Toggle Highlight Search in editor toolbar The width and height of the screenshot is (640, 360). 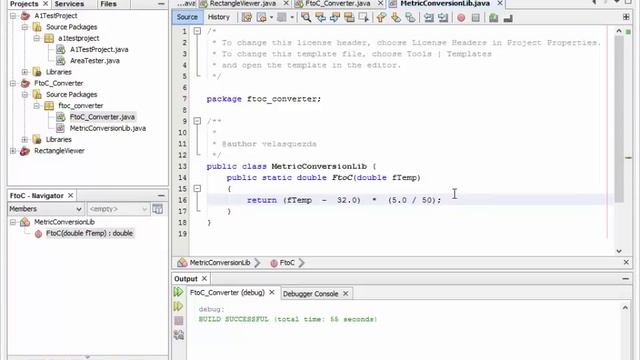coord(349,18)
